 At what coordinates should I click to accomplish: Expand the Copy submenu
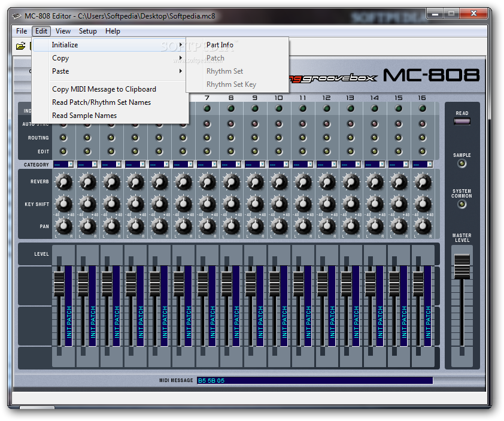110,58
